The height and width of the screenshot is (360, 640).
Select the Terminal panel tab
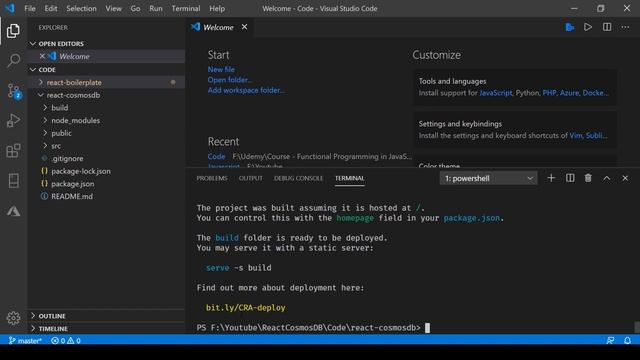(x=349, y=178)
